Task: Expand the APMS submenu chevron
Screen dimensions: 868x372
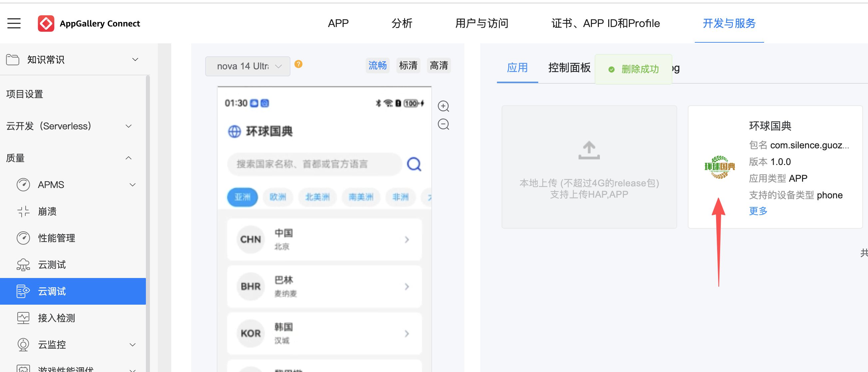Action: pos(133,184)
